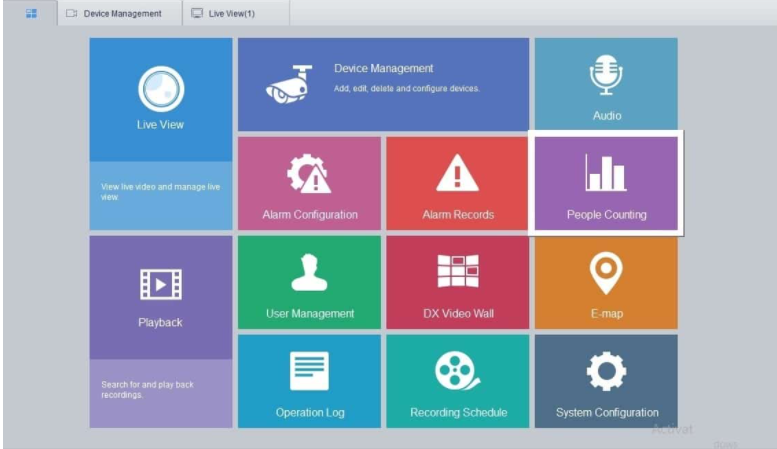Open Alarm Configuration gear icon
The height and width of the screenshot is (449, 777).
[308, 175]
